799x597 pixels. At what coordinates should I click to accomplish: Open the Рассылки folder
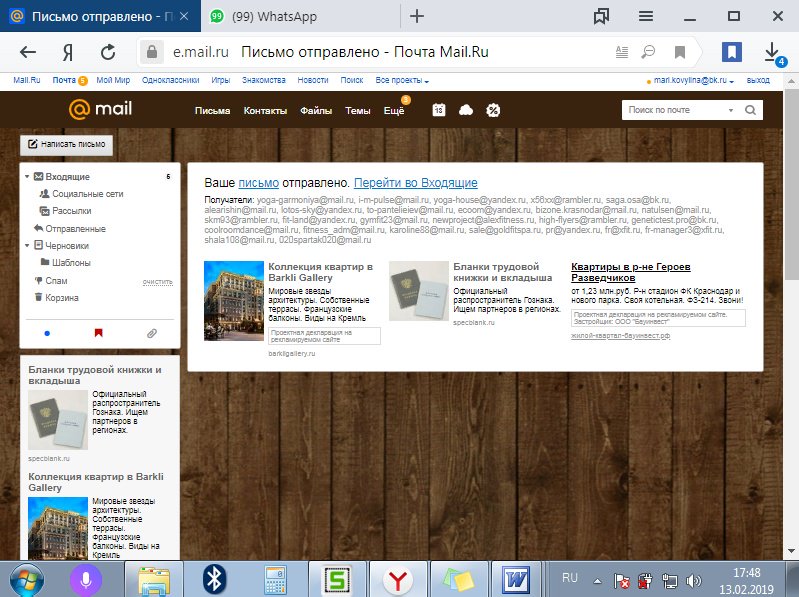72,211
